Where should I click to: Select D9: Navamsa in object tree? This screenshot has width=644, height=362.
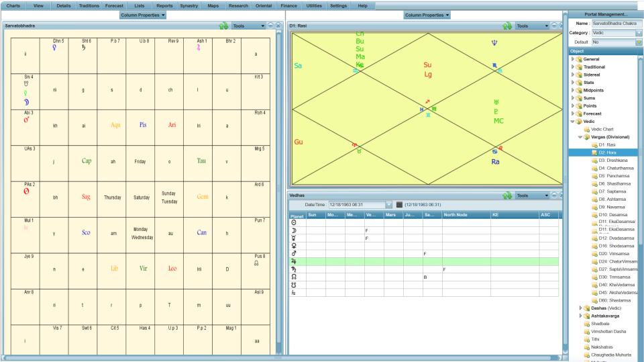(x=612, y=207)
